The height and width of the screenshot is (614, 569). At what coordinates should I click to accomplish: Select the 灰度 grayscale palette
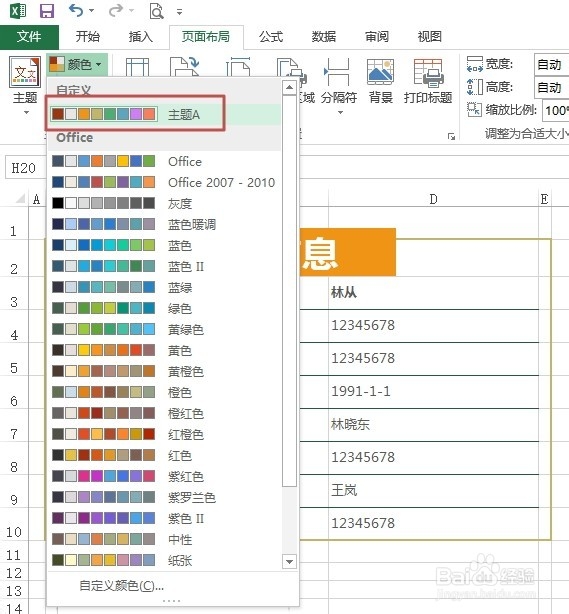pyautogui.click(x=164, y=203)
